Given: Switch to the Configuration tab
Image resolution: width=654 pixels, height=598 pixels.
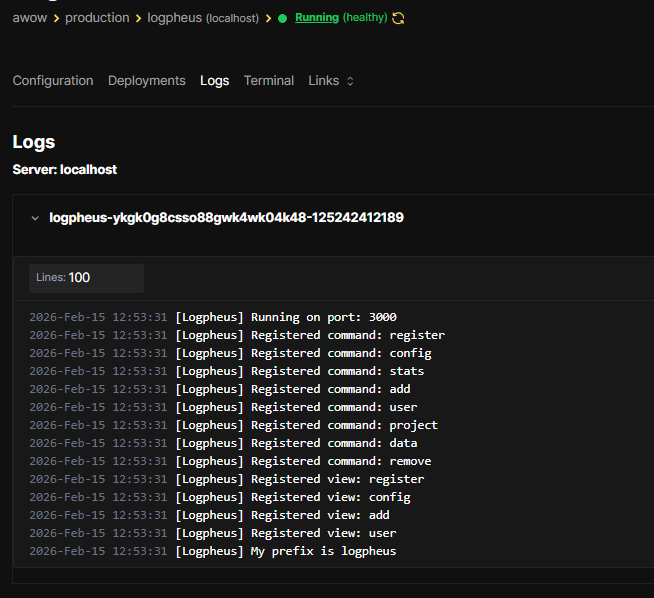Looking at the screenshot, I should point(53,81).
